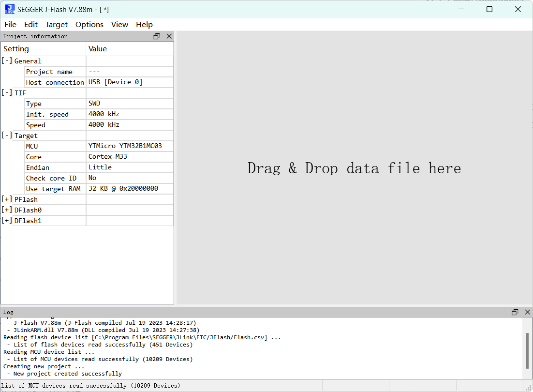The height and width of the screenshot is (392, 533).
Task: Open the Target menu
Action: tap(57, 25)
